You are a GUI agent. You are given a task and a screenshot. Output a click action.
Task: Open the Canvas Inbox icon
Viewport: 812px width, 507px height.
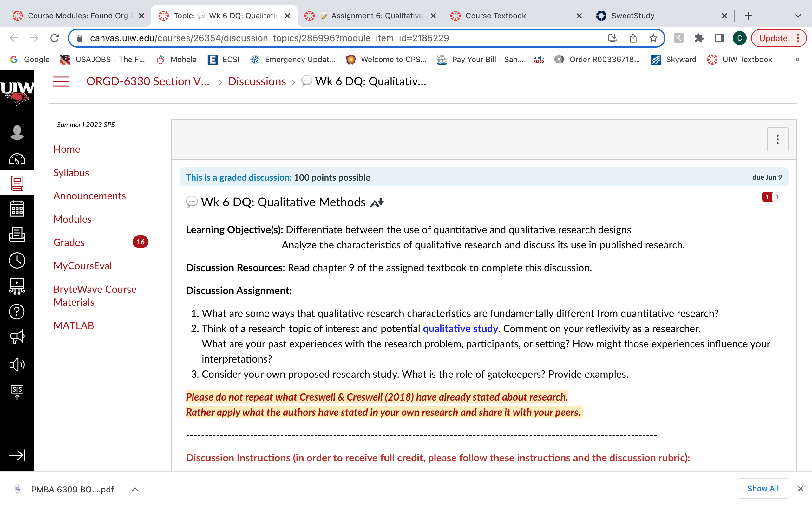pyautogui.click(x=17, y=234)
